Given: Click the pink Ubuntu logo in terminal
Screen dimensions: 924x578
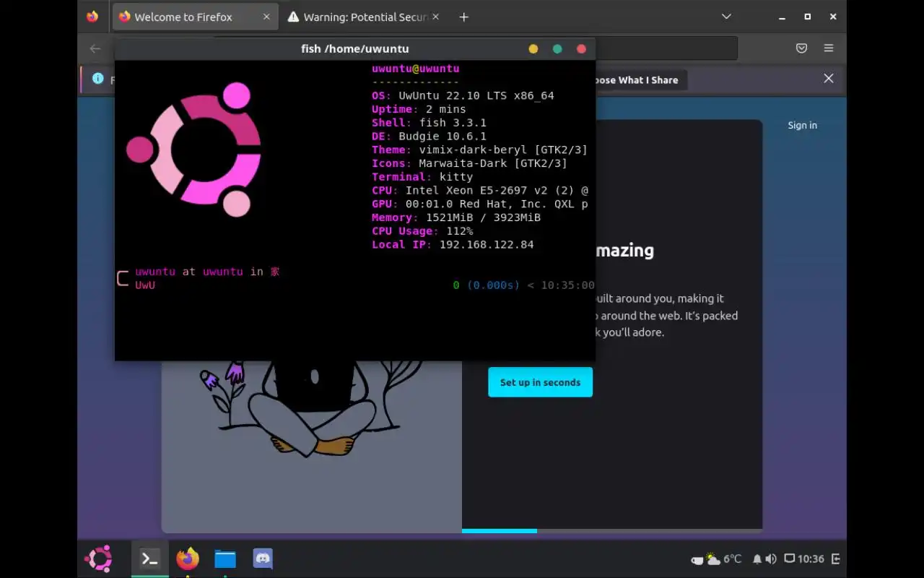Looking at the screenshot, I should (193, 150).
